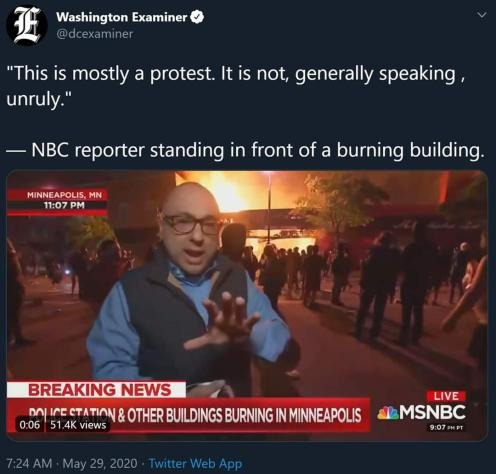Click the tweet quote text about protest
Screen dimensions: 496x474
click(x=235, y=86)
